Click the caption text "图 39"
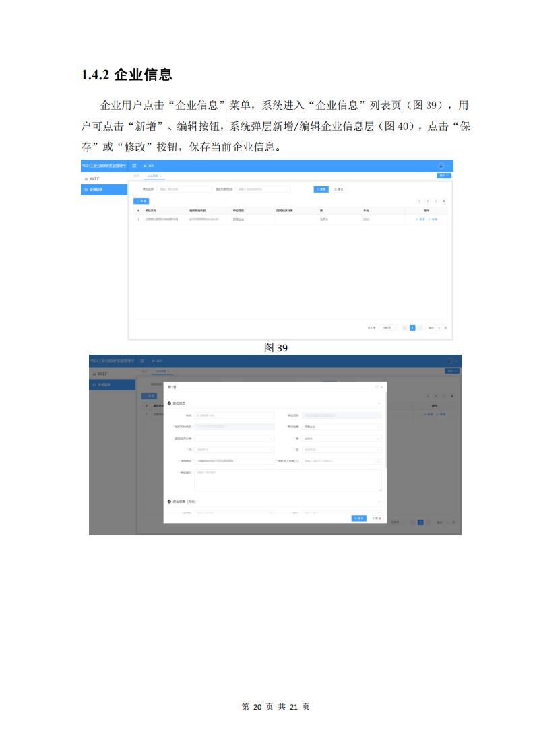 point(276,347)
